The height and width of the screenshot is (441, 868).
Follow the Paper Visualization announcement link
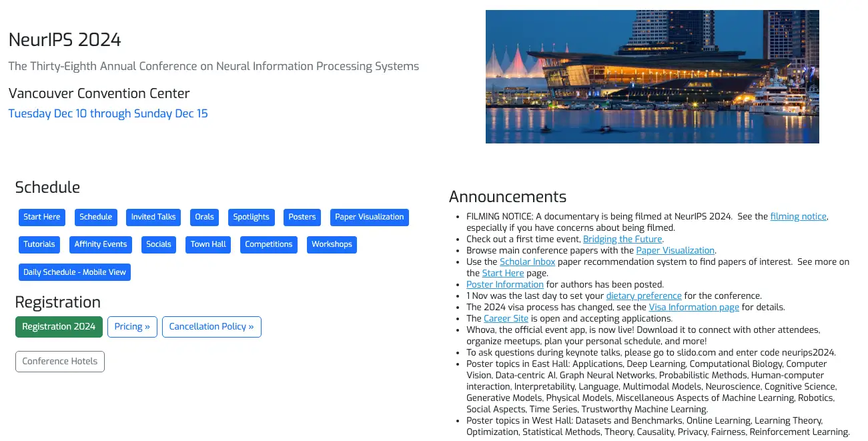[675, 251]
